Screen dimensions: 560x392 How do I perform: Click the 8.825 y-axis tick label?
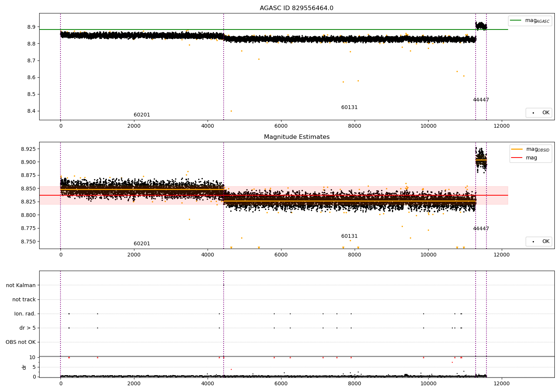click(28, 202)
